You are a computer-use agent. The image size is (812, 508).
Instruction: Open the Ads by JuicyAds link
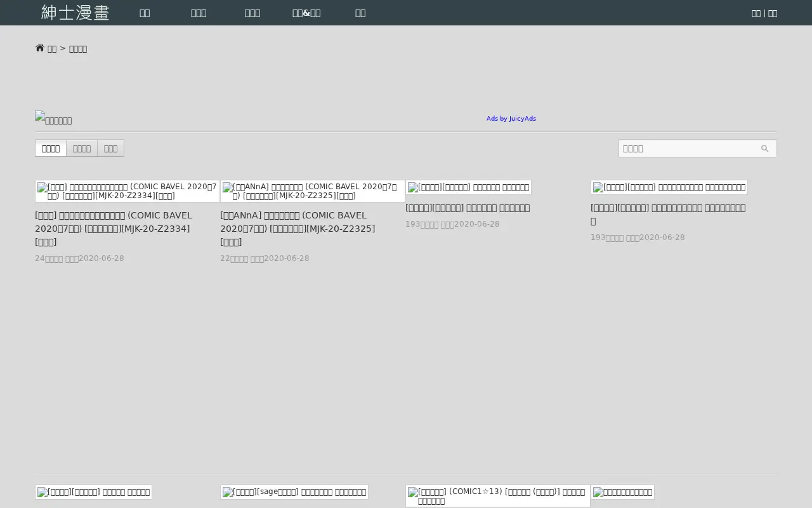(x=511, y=119)
